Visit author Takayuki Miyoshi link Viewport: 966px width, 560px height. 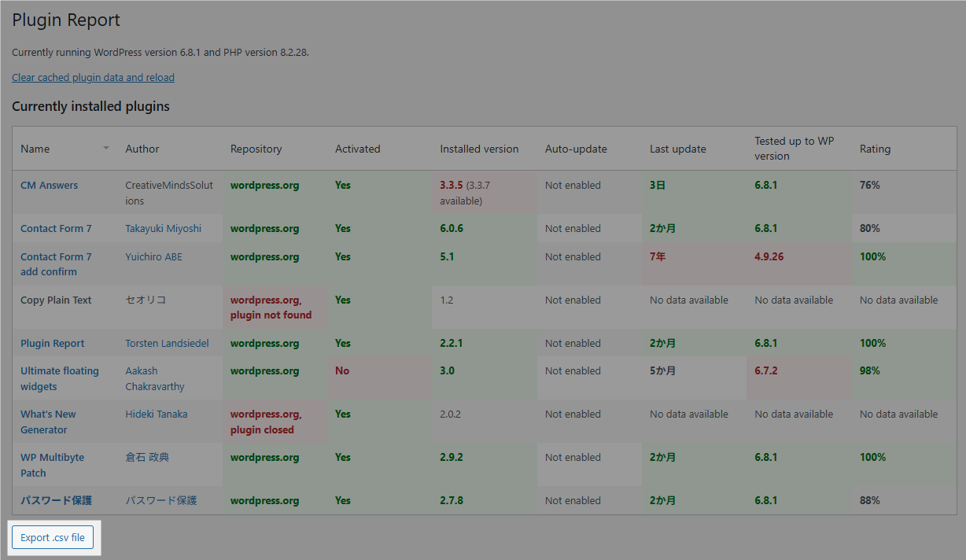tap(164, 229)
